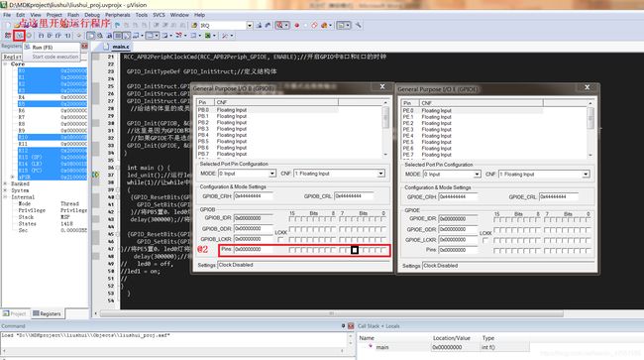Kill all breakpoints icon
This screenshot has width=644, height=360.
pyautogui.click(x=324, y=26)
